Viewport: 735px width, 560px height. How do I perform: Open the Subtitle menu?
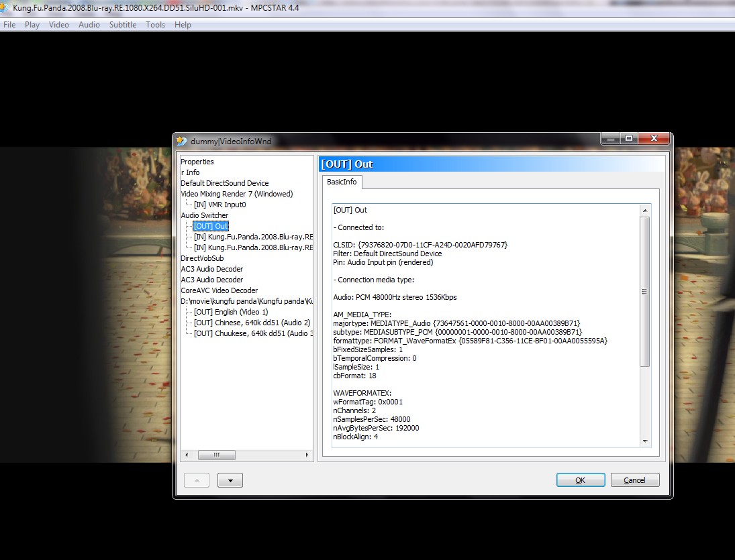point(123,25)
